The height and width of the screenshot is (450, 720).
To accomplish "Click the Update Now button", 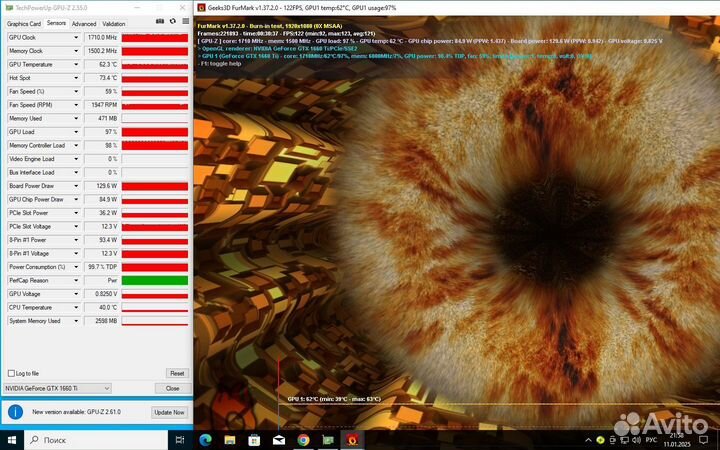I will click(x=168, y=412).
